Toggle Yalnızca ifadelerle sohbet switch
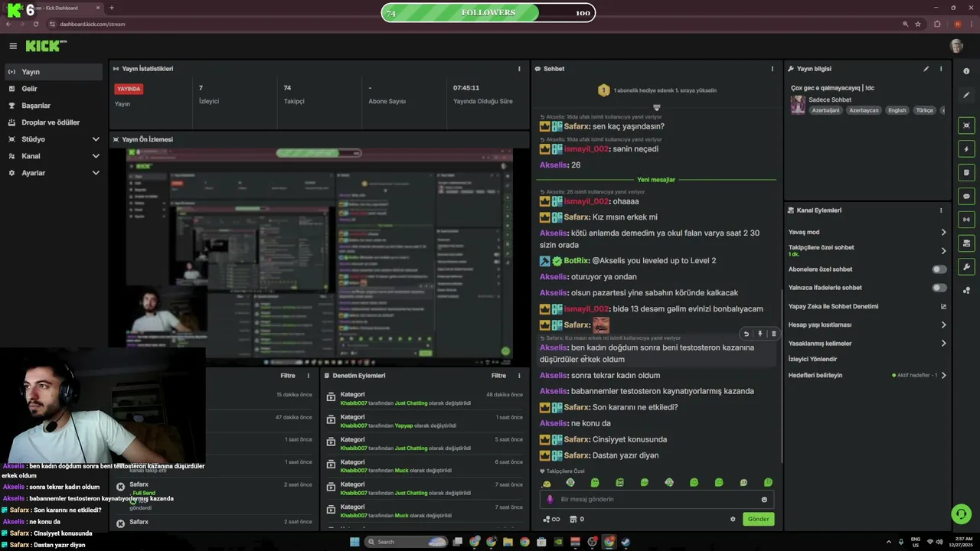Viewport: 980px width, 551px height. [x=939, y=288]
